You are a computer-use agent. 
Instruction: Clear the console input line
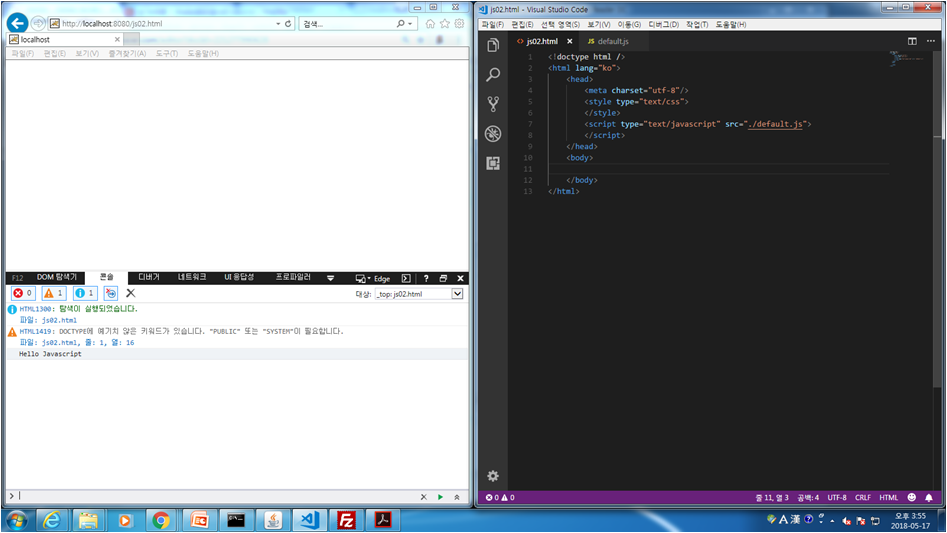423,497
